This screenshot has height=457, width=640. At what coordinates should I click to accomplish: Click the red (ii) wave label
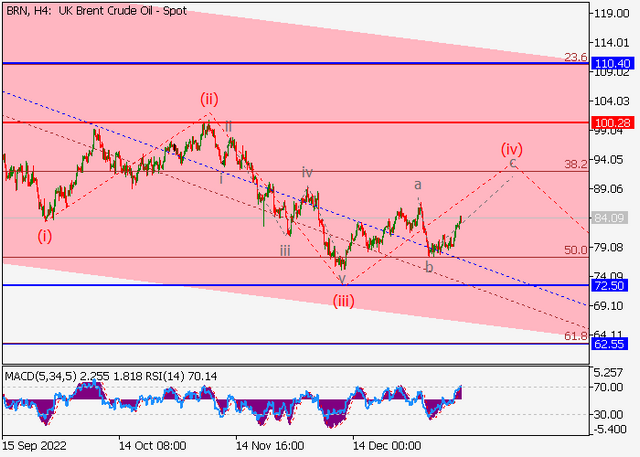(209, 99)
